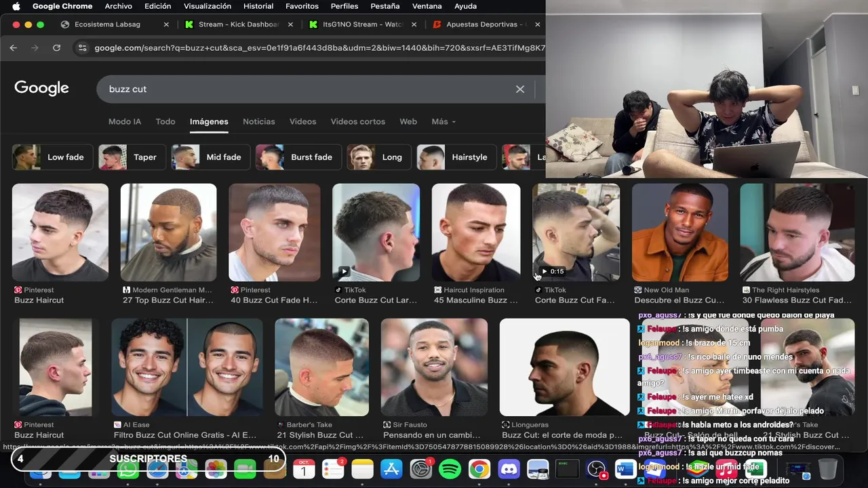Reload the Google search page
This screenshot has width=868, height=488.
point(57,48)
